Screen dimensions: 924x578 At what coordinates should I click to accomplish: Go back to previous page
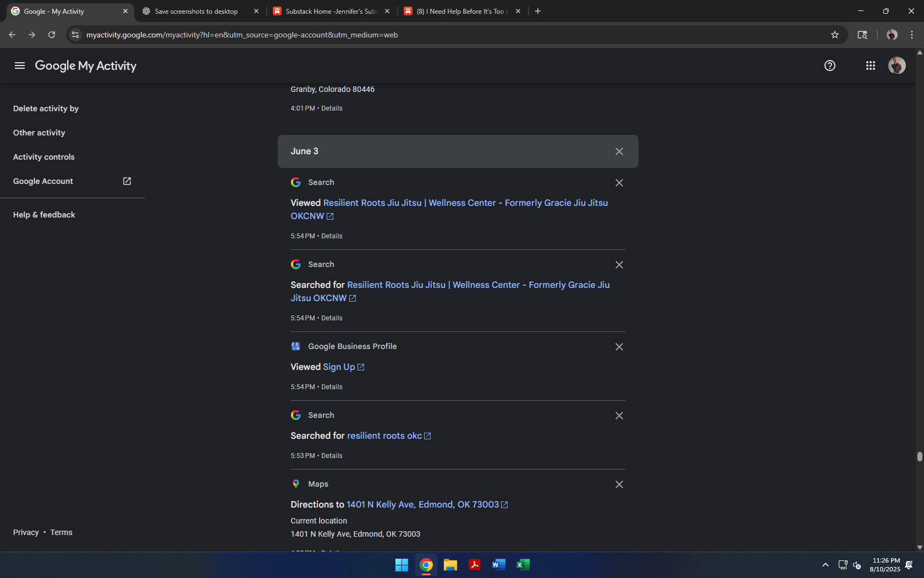pos(12,35)
